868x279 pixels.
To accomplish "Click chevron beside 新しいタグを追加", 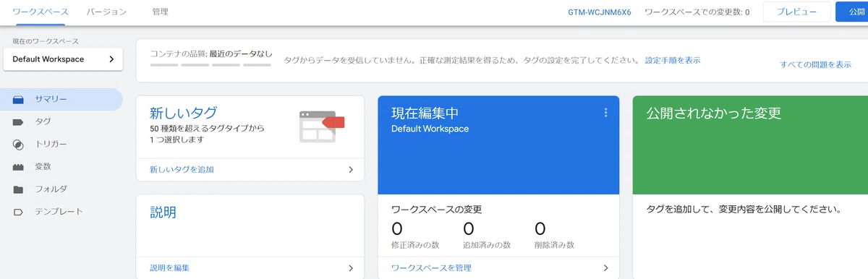I will (x=351, y=170).
